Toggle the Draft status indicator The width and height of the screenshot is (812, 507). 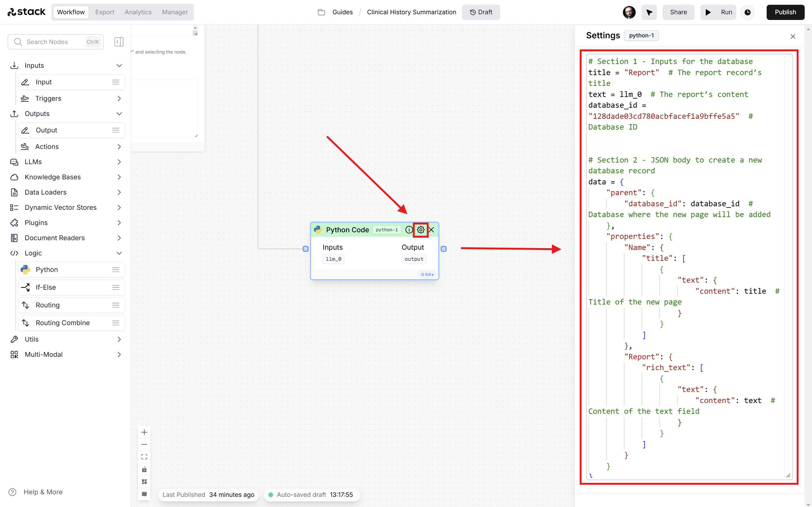[x=481, y=12]
